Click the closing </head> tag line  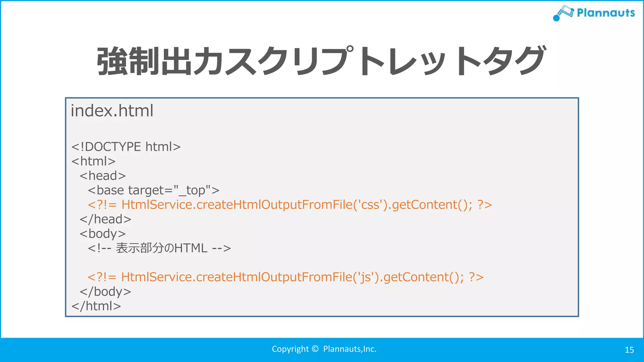click(105, 219)
